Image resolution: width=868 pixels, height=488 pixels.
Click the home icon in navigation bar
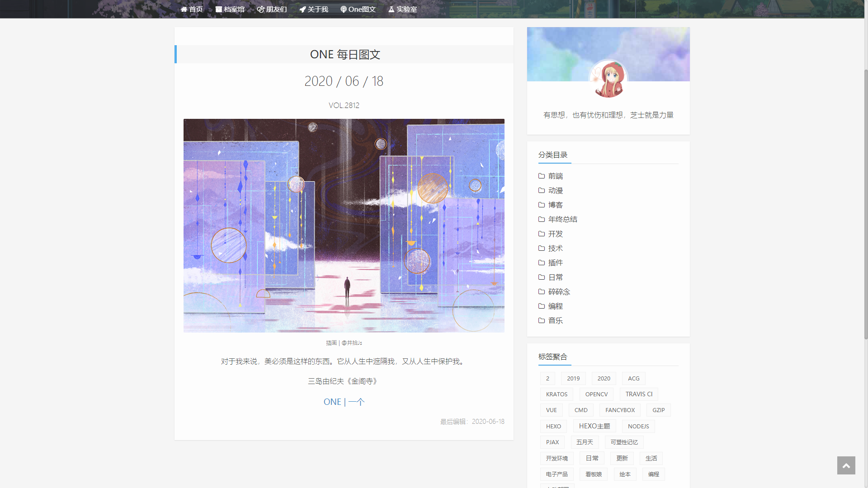click(x=184, y=9)
